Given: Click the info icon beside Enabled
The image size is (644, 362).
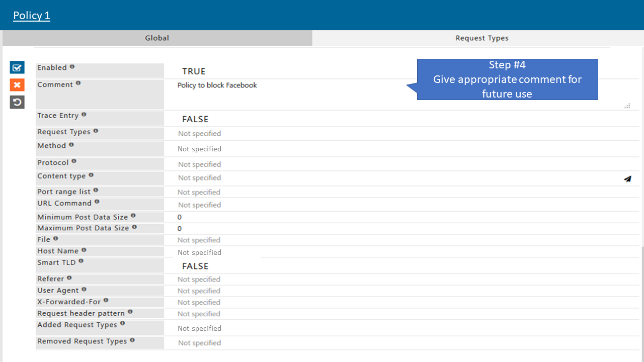Looking at the screenshot, I should [x=72, y=67].
